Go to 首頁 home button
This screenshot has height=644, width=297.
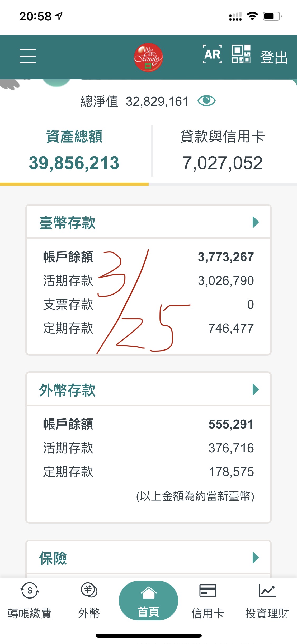click(x=148, y=601)
